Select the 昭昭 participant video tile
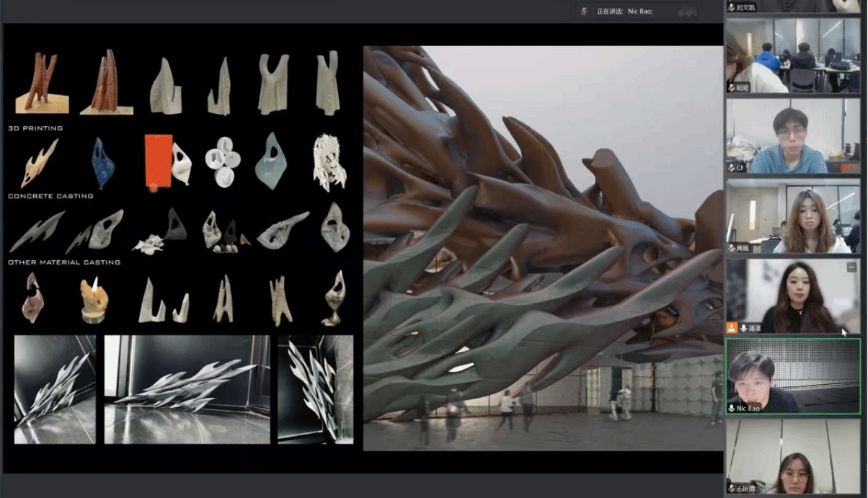The image size is (868, 498). point(792,55)
